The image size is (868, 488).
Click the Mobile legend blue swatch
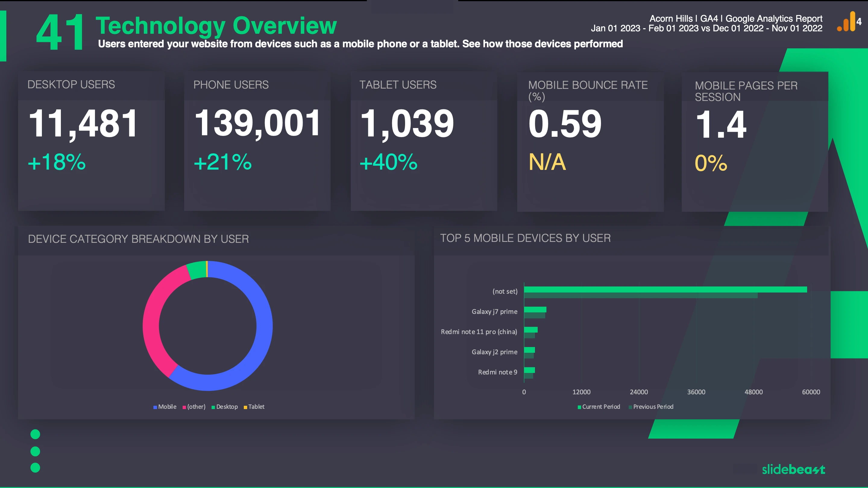pyautogui.click(x=155, y=407)
